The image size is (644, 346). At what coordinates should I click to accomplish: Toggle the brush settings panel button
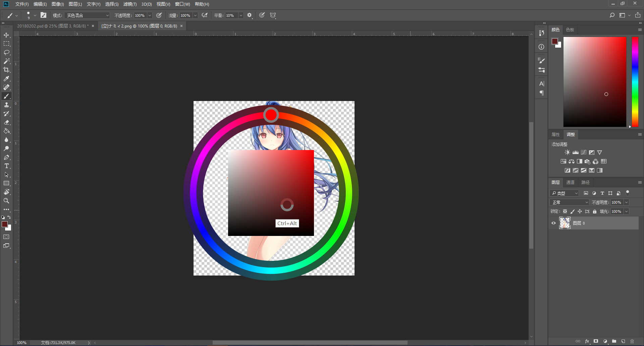point(44,15)
